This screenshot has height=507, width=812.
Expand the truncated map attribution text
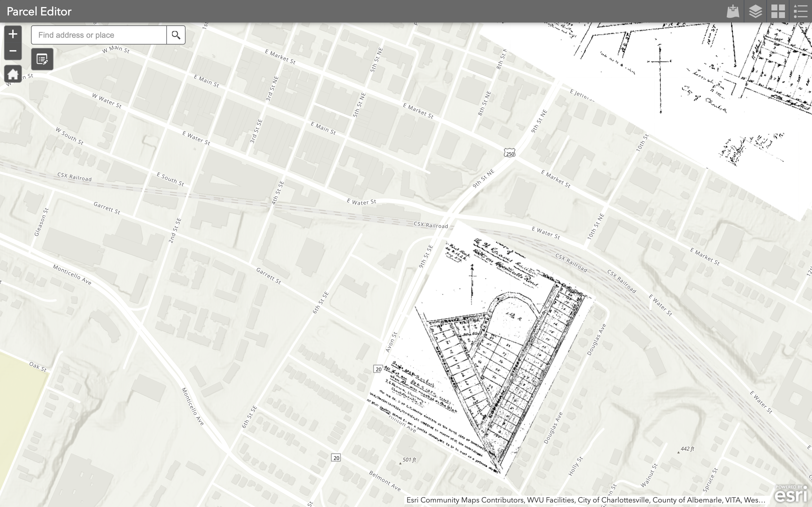(x=586, y=500)
